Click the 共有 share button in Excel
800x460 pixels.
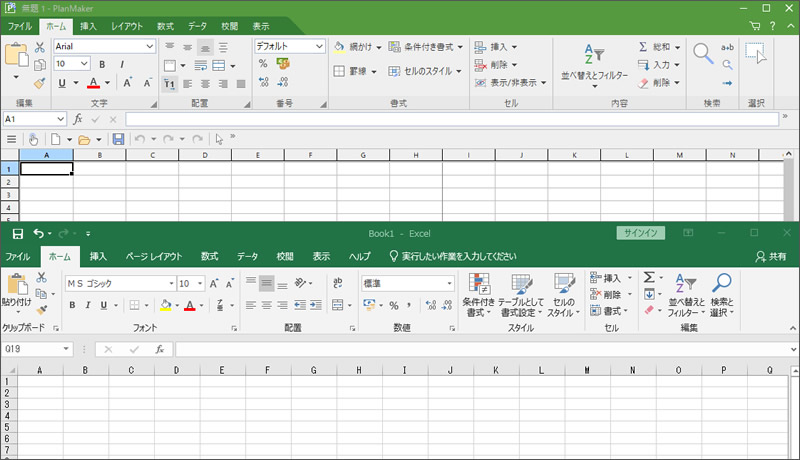click(770, 256)
